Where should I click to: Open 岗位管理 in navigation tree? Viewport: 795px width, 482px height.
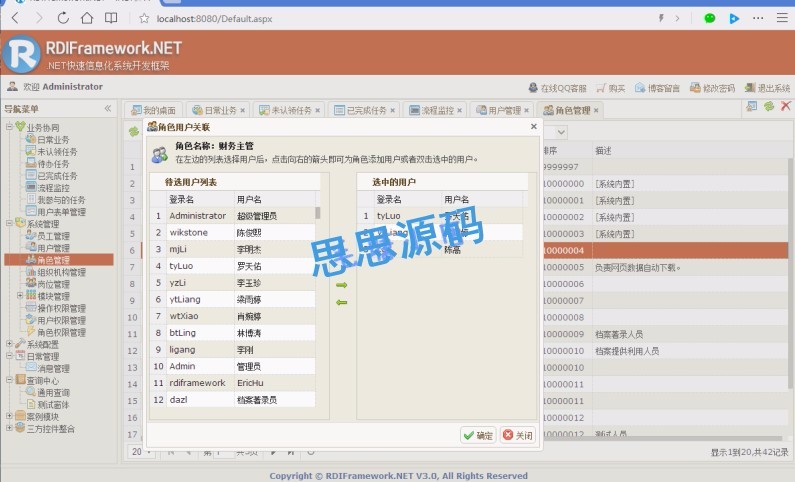53,284
